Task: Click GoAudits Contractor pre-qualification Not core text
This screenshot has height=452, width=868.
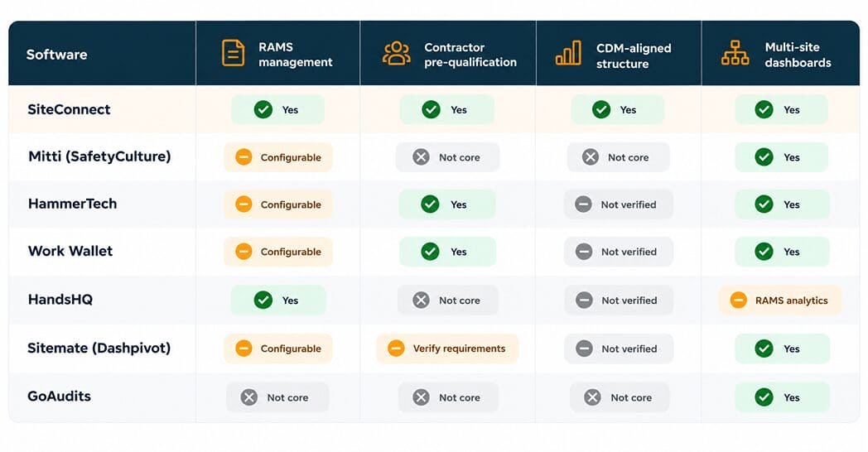Action: 460,397
